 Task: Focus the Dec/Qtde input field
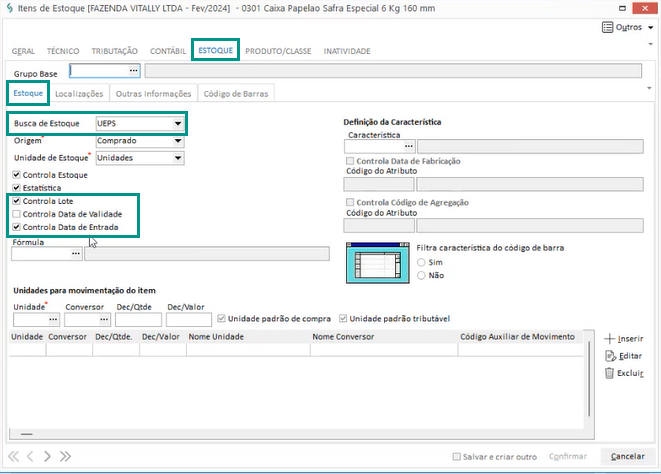point(138,320)
